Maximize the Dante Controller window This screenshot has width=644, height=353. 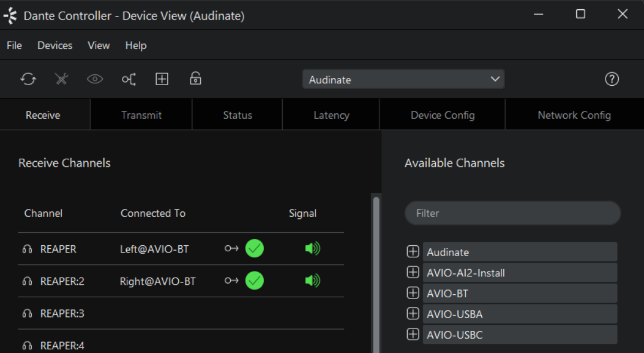point(580,14)
